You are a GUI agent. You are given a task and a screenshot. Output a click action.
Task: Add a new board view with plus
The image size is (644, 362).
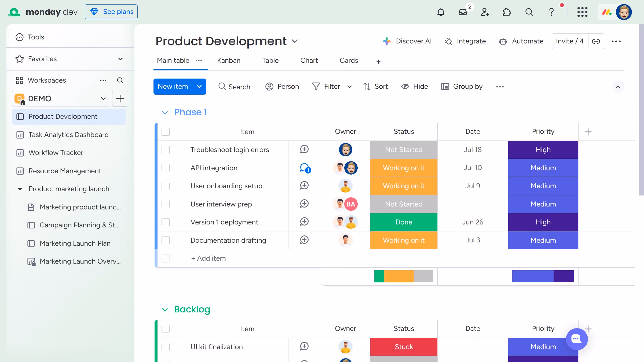(x=378, y=62)
